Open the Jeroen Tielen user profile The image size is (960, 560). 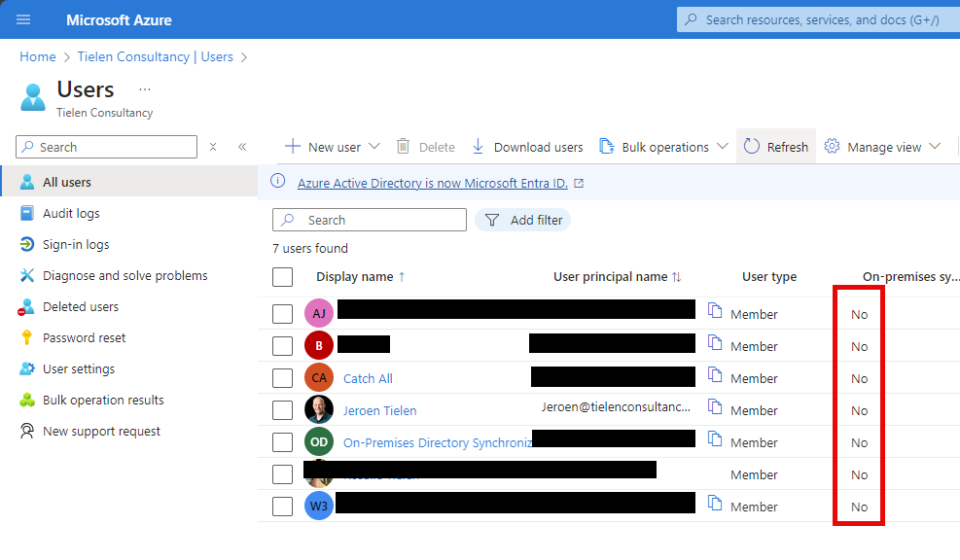point(379,410)
